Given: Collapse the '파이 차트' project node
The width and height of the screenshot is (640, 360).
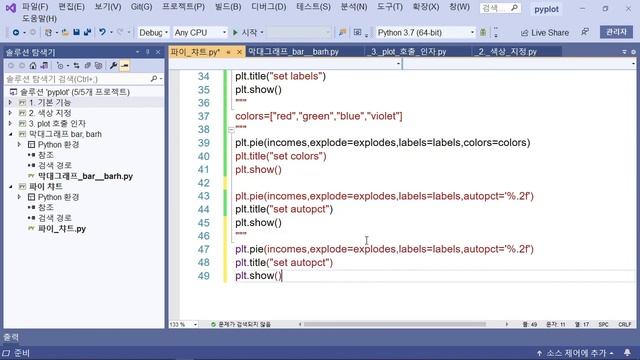Looking at the screenshot, I should 10,187.
